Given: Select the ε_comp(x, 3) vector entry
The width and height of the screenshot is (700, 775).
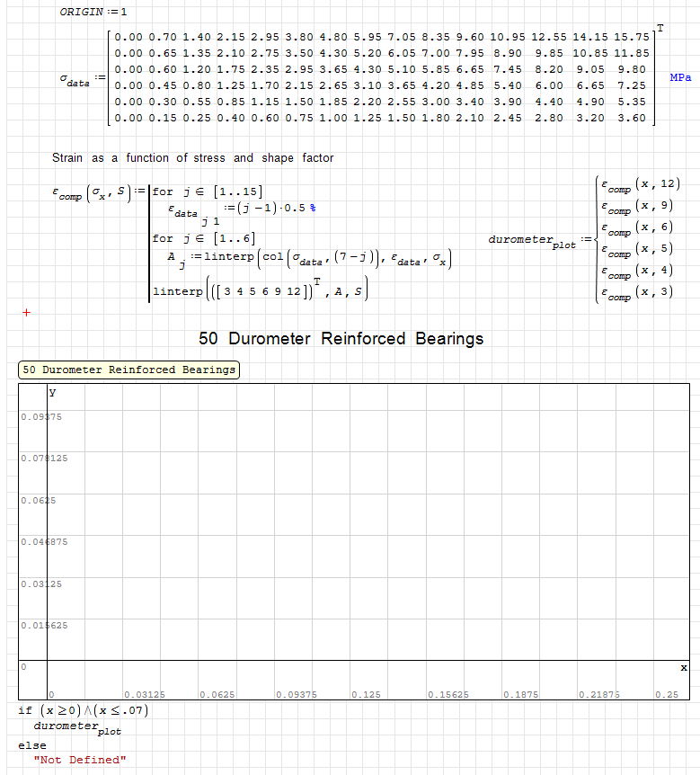Looking at the screenshot, I should 636,291.
